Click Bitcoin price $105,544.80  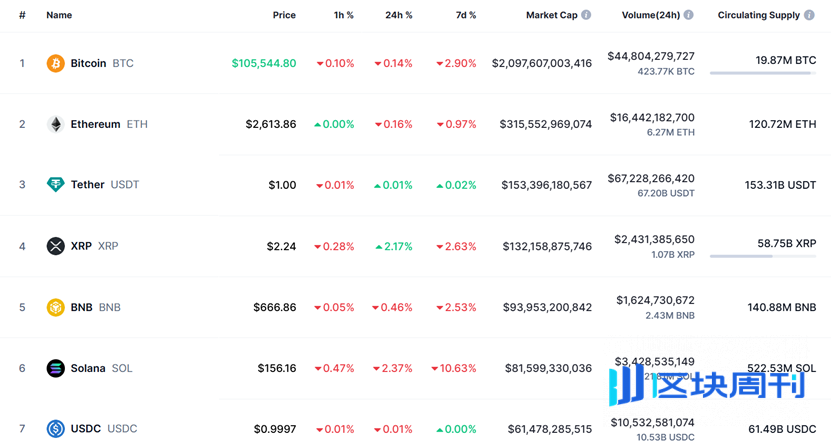264,63
